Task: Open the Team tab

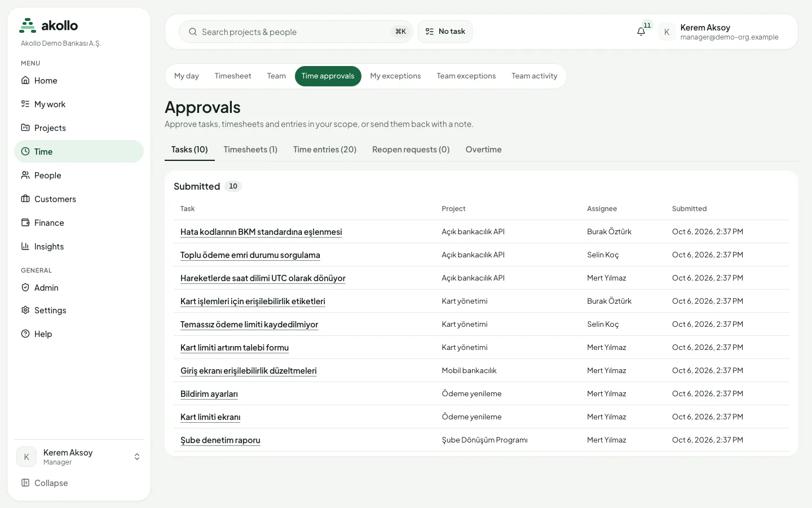Action: [x=276, y=76]
